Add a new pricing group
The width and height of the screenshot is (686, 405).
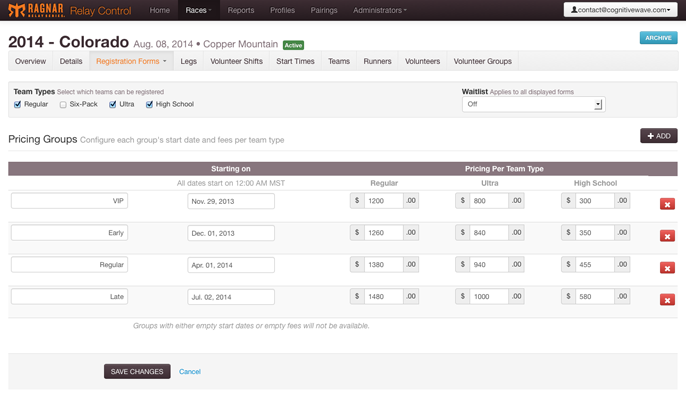(658, 136)
